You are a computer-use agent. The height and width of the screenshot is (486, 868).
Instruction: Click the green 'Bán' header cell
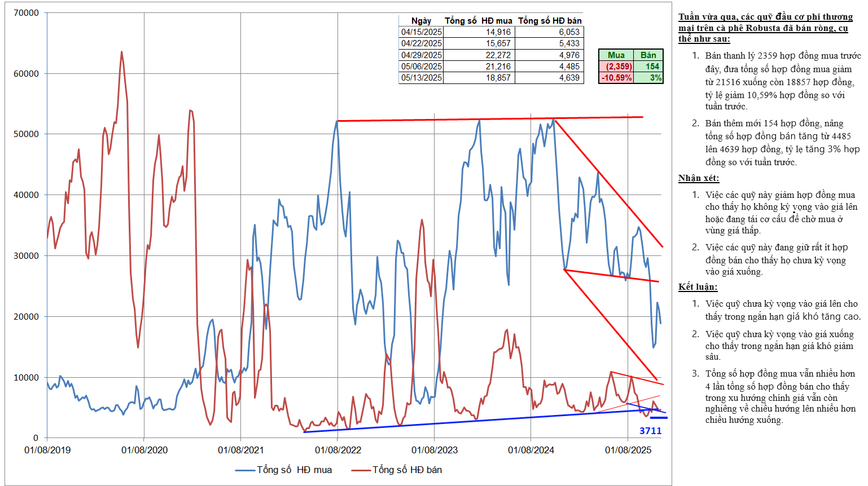point(648,55)
